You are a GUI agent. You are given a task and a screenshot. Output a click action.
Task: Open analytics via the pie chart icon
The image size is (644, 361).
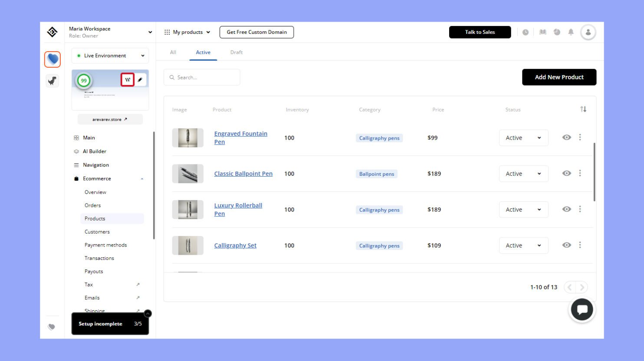click(x=557, y=32)
